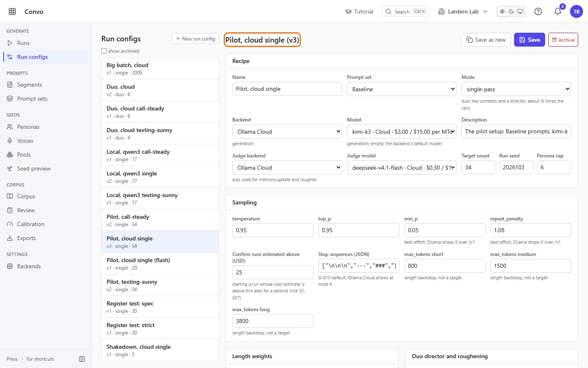
Task: Open the generation Backend dropdown
Action: tap(287, 132)
